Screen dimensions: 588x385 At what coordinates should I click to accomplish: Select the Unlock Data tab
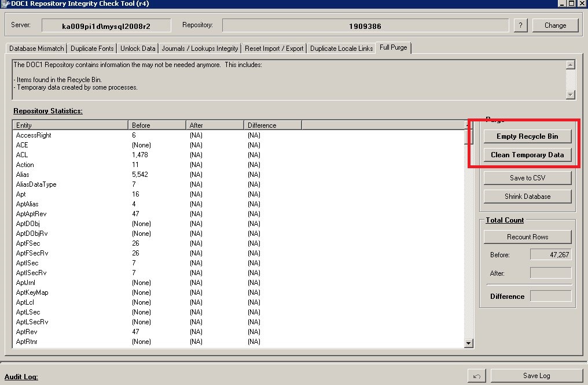coord(137,49)
